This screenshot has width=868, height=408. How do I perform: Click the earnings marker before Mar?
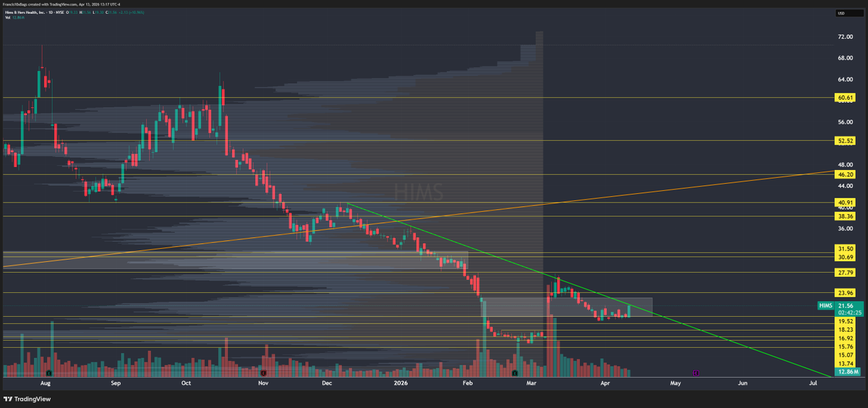click(514, 373)
